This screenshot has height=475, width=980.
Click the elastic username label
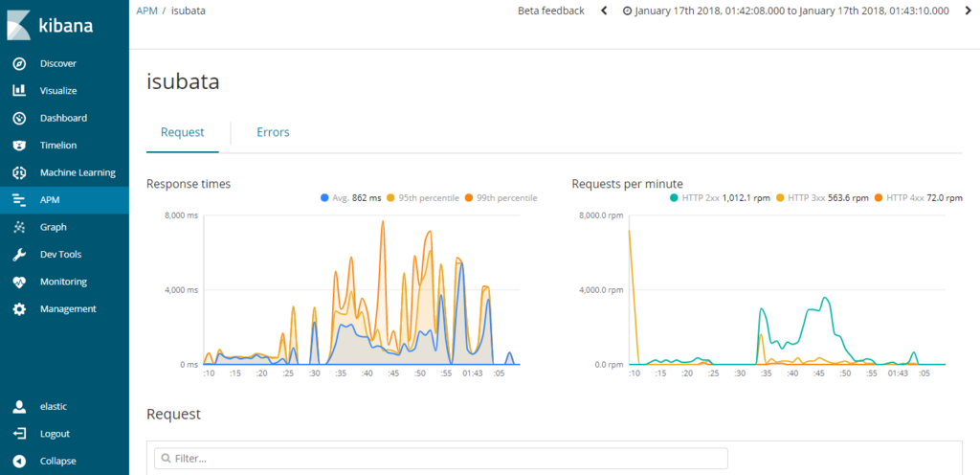pyautogui.click(x=54, y=406)
